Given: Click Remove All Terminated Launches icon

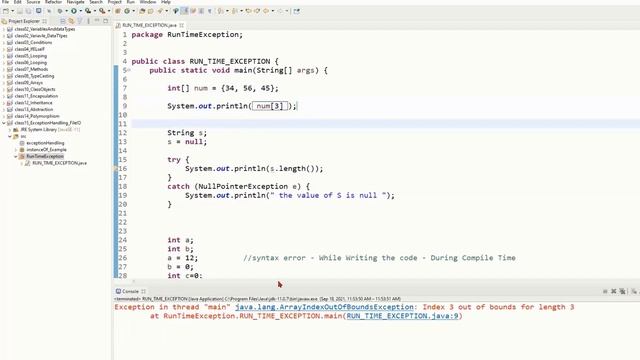Looking at the screenshot, I should tap(622, 291).
